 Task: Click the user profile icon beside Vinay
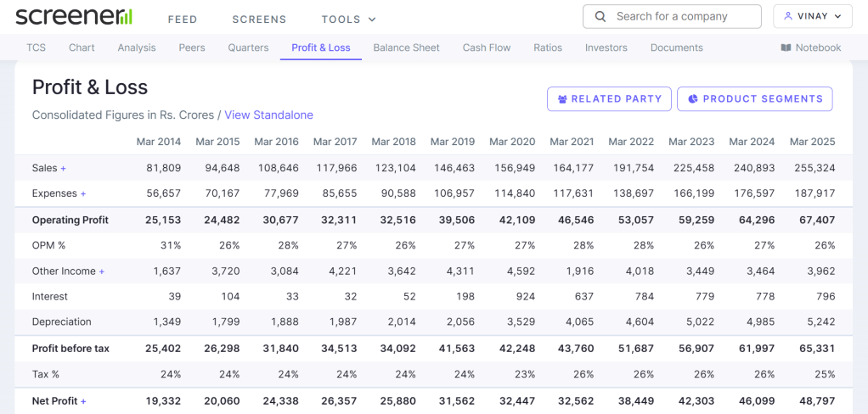tap(788, 16)
